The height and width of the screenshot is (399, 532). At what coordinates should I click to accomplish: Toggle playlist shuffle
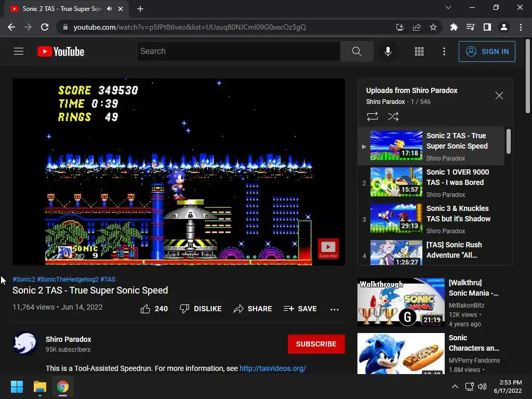click(x=393, y=116)
